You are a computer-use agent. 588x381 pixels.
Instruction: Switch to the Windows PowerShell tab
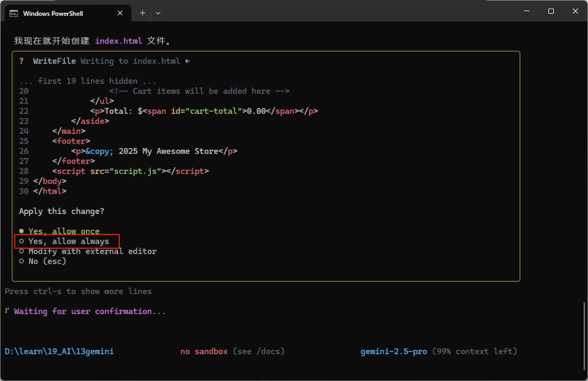[x=68, y=14]
